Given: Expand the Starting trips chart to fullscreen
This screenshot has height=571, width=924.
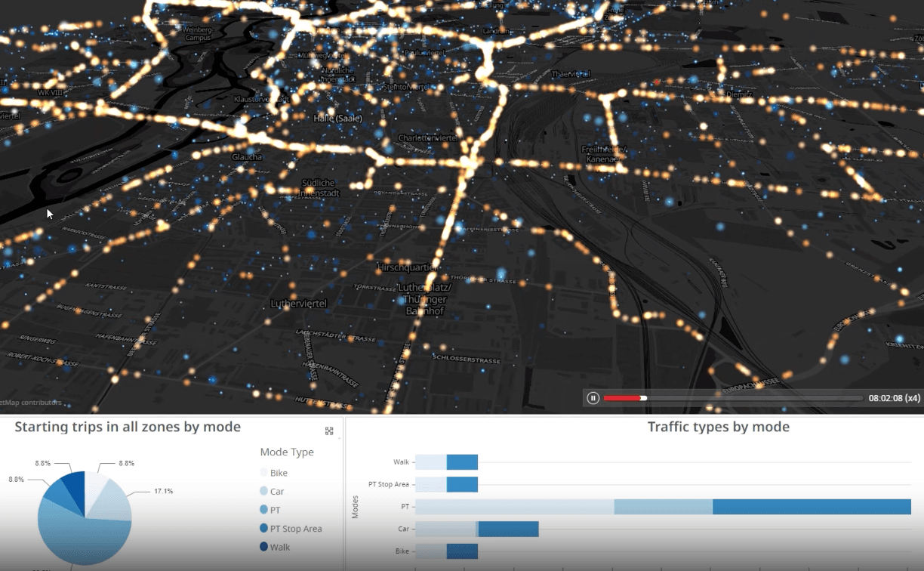Looking at the screenshot, I should 329,431.
